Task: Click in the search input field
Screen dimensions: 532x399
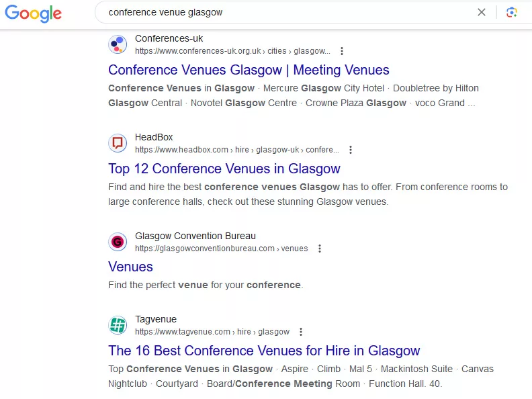Action: coord(288,12)
